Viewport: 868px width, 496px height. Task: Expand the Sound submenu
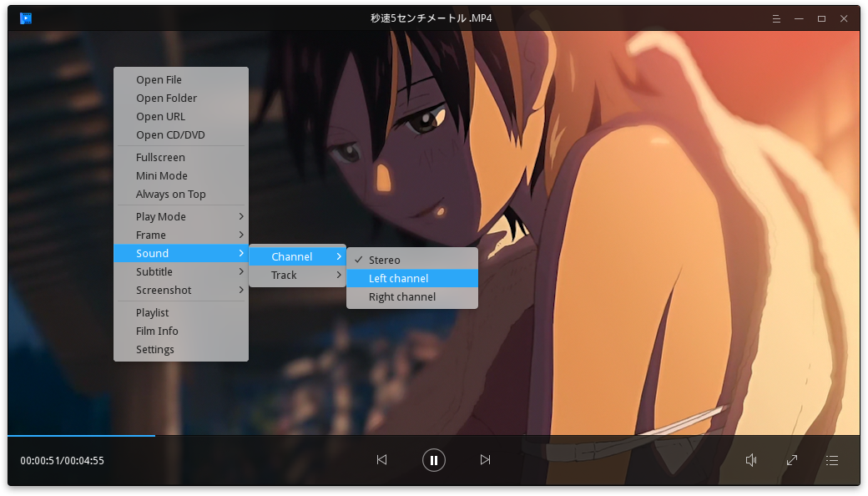point(181,254)
